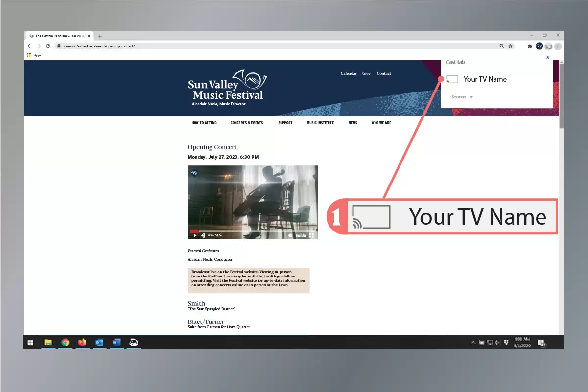Bookmark this page with the star icon

click(511, 46)
